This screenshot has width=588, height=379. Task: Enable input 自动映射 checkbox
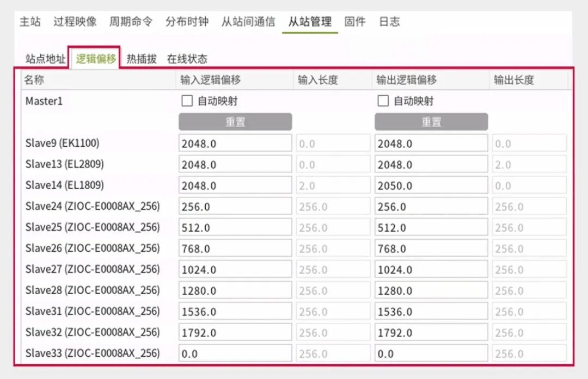coord(187,101)
